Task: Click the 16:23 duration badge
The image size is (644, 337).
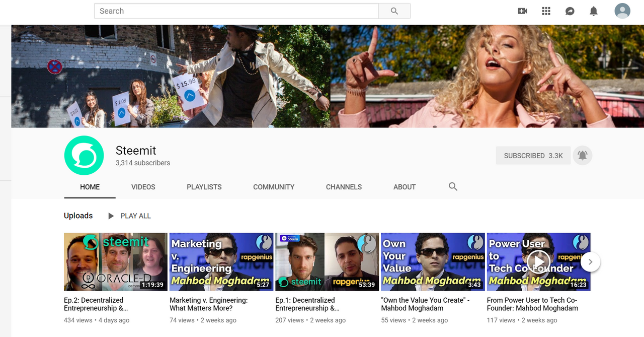Action: pyautogui.click(x=578, y=285)
